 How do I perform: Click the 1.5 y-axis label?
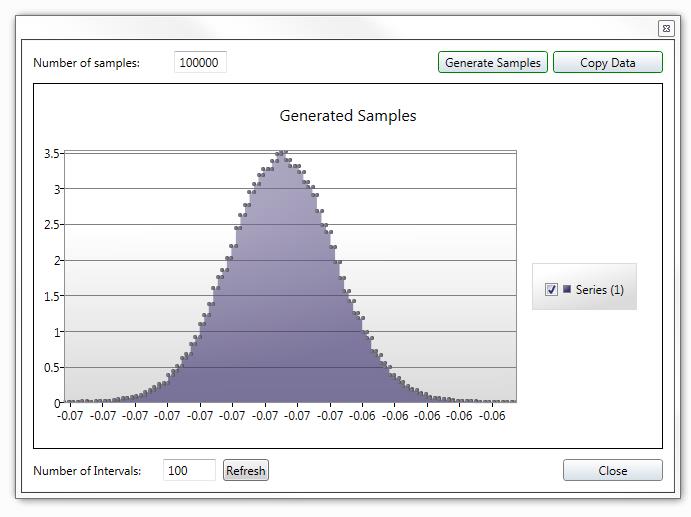pyautogui.click(x=51, y=296)
